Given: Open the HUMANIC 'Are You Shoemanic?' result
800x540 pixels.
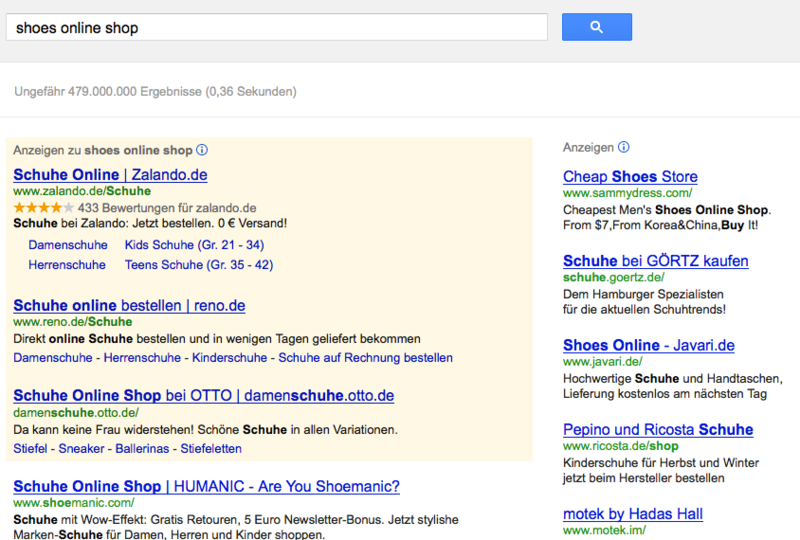Looking at the screenshot, I should click(206, 487).
